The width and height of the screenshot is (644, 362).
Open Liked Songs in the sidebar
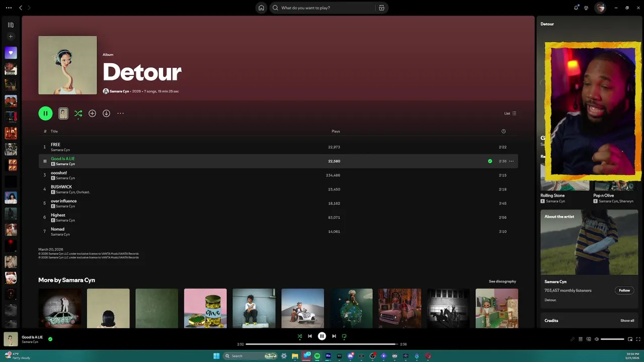11,53
